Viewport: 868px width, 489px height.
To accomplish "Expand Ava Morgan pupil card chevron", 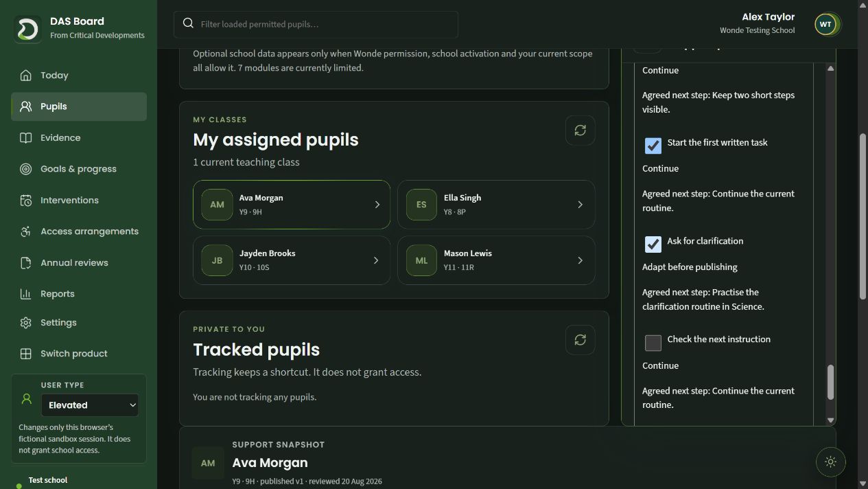I will [x=377, y=205].
